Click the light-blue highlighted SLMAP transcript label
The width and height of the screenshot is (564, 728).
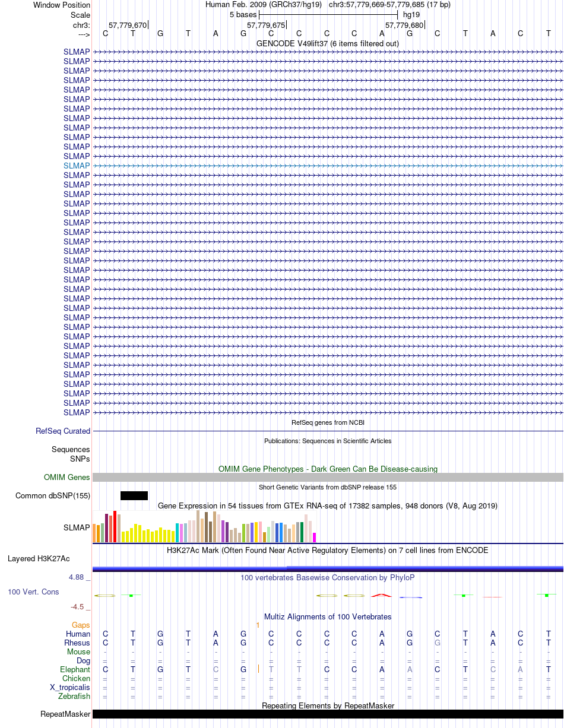77,166
